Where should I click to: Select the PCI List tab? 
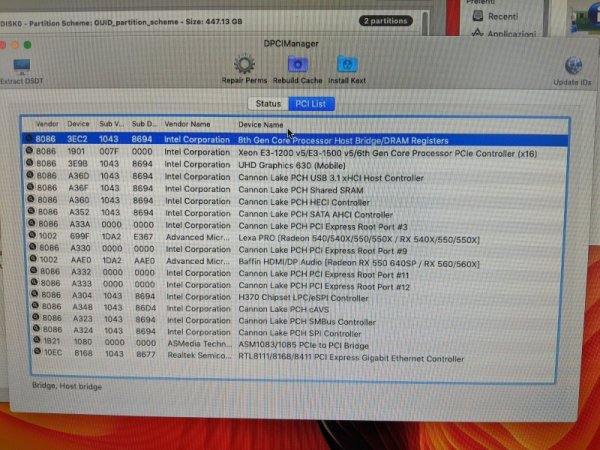(311, 104)
